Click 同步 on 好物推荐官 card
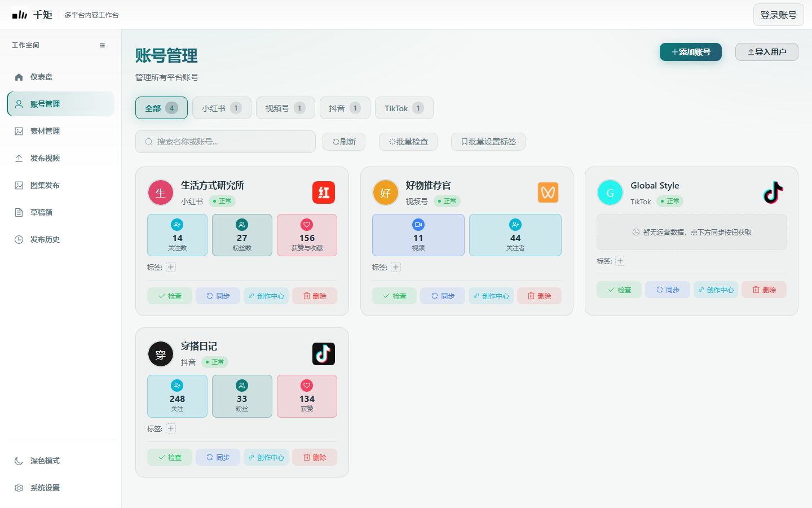 tap(443, 296)
